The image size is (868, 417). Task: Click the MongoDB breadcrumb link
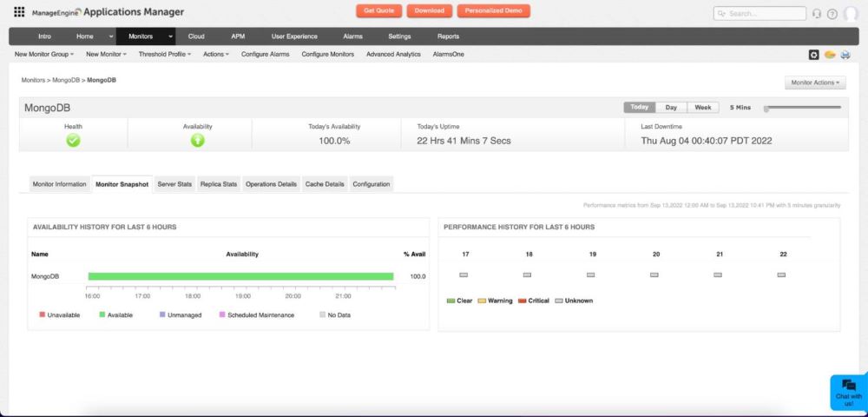coord(66,80)
